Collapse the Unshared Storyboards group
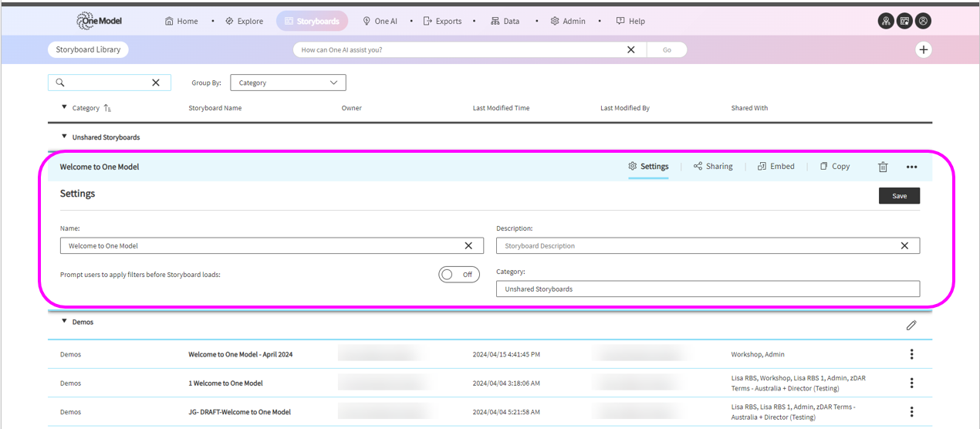 pyautogui.click(x=64, y=137)
